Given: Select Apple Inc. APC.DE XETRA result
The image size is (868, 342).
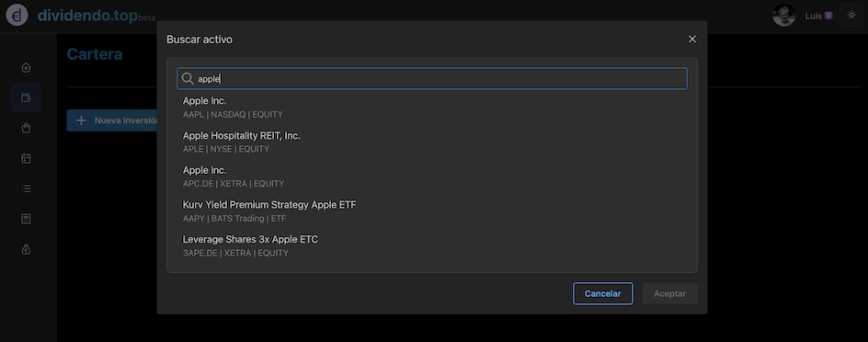Looking at the screenshot, I should 432,177.
